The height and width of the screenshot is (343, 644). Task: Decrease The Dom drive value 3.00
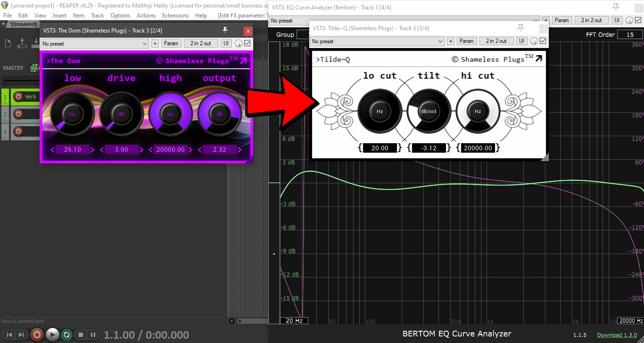(102, 150)
